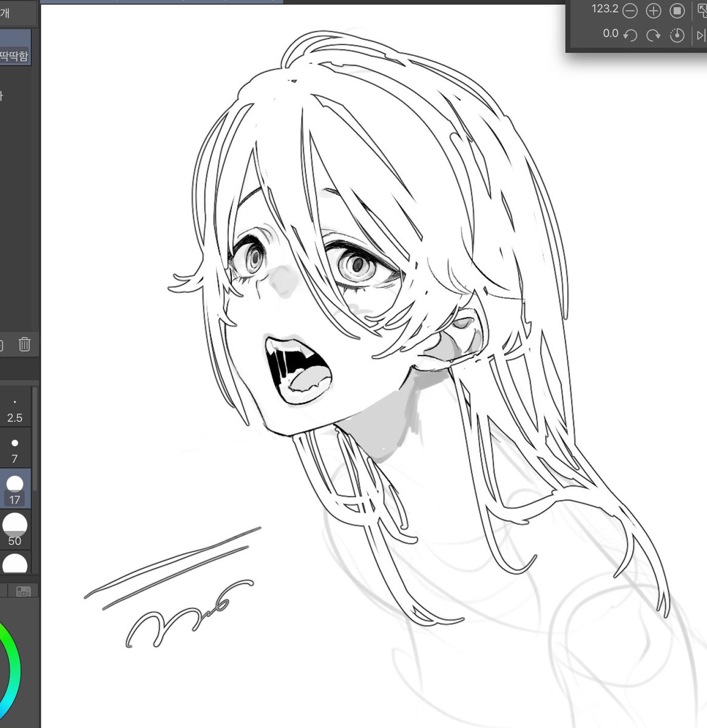This screenshot has width=707, height=728.
Task: Flip canvas horizontally in navigator
Action: [x=701, y=35]
